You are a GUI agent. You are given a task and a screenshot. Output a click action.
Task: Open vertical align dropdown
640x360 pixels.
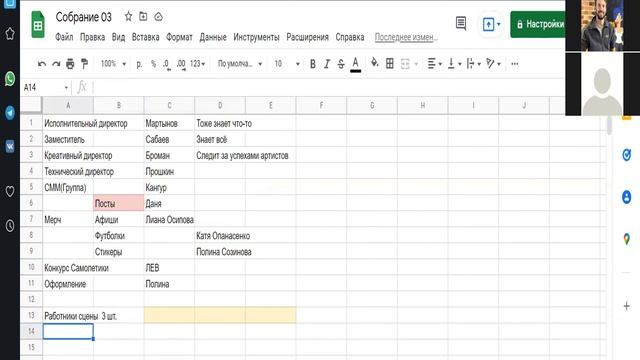click(454, 64)
